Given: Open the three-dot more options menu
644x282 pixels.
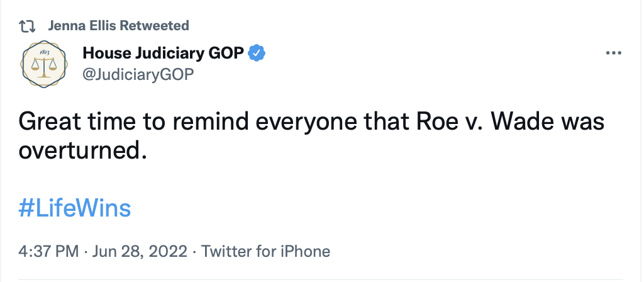Looking at the screenshot, I should pyautogui.click(x=614, y=53).
